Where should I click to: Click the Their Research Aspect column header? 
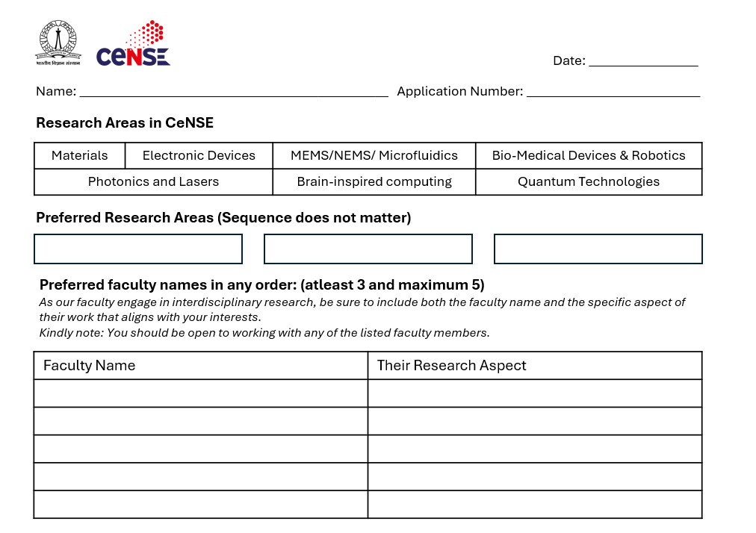(x=534, y=365)
